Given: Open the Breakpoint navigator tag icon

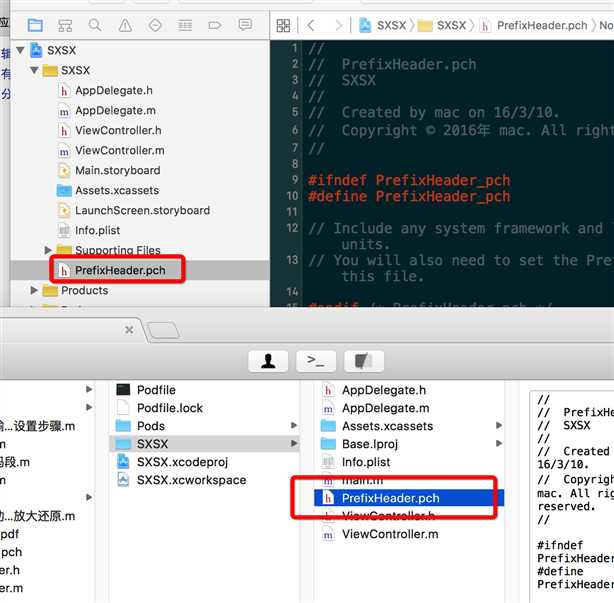Looking at the screenshot, I should [215, 25].
